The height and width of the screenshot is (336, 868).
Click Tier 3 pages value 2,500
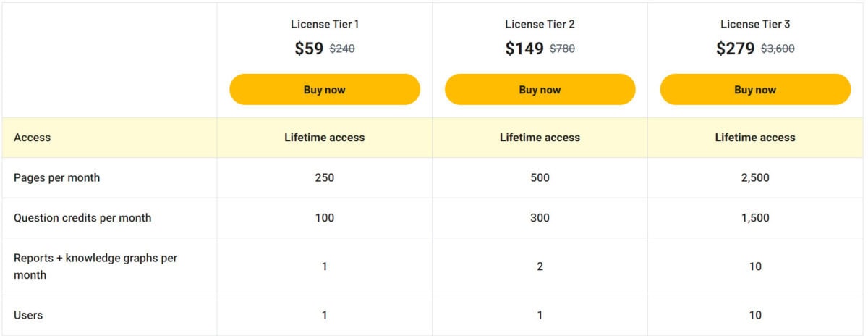(x=755, y=177)
